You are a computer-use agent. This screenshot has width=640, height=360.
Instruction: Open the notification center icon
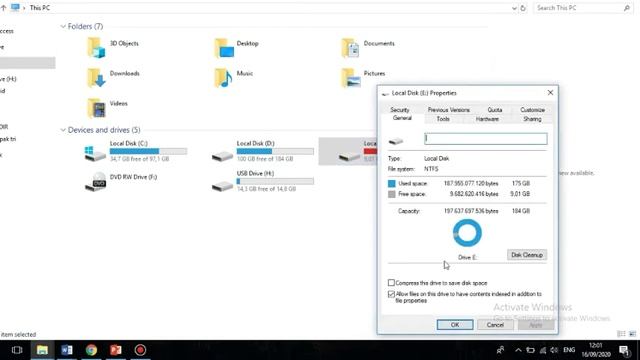[x=624, y=350]
